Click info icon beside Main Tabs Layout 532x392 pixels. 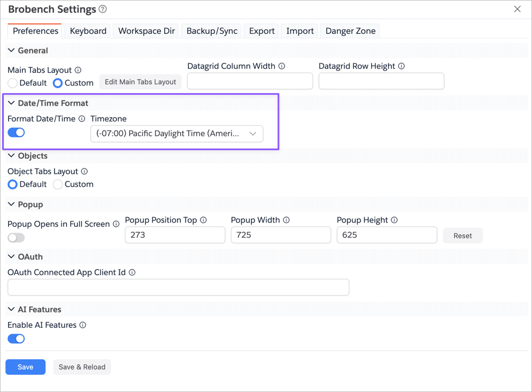78,70
